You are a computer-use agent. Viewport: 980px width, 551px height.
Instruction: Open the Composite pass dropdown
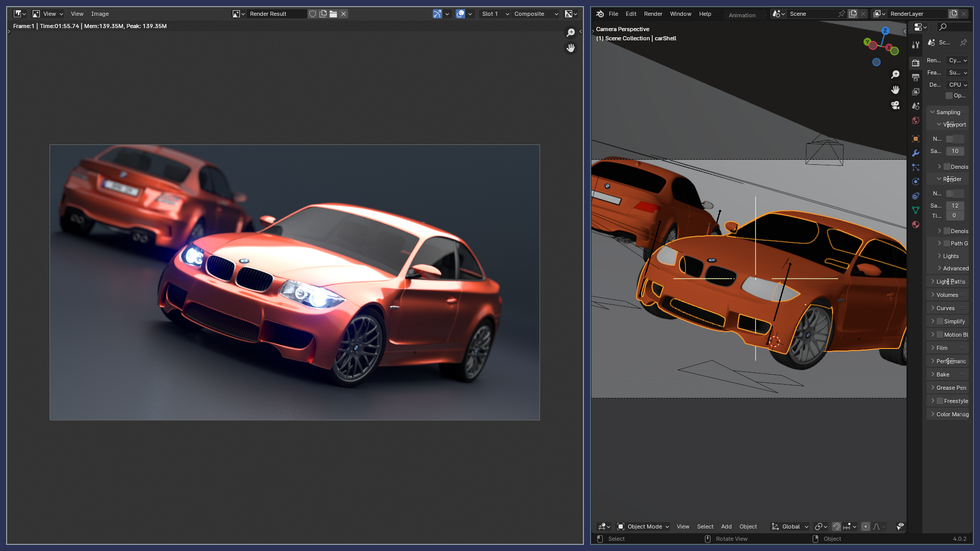[x=535, y=14]
